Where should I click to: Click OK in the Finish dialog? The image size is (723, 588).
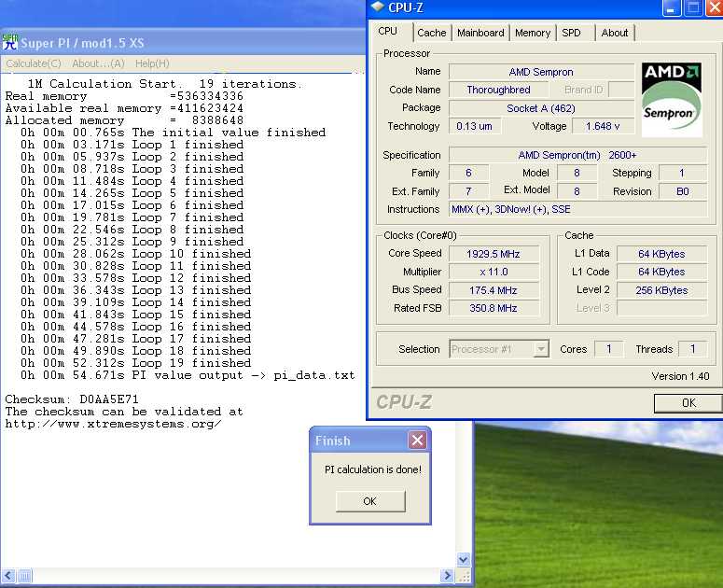(370, 501)
